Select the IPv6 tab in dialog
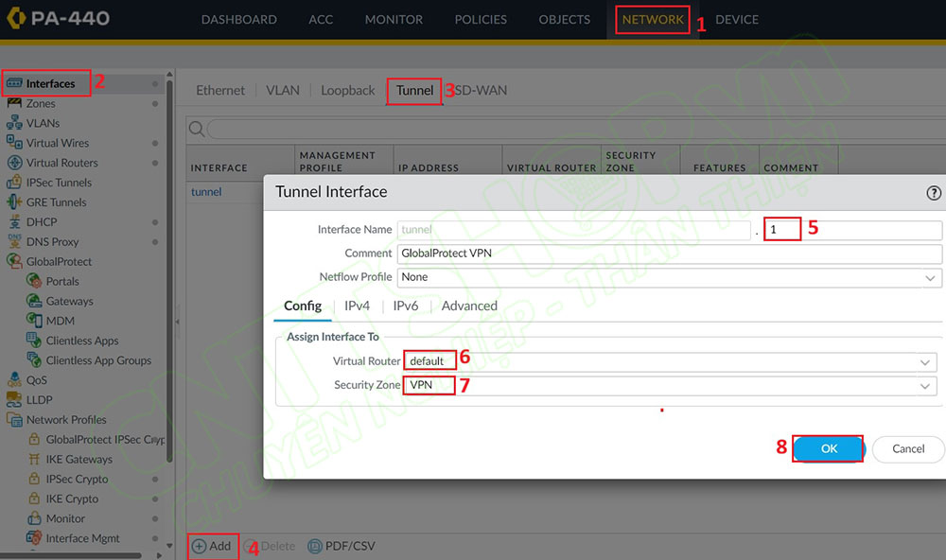Viewport: 946px width, 560px height. (406, 306)
